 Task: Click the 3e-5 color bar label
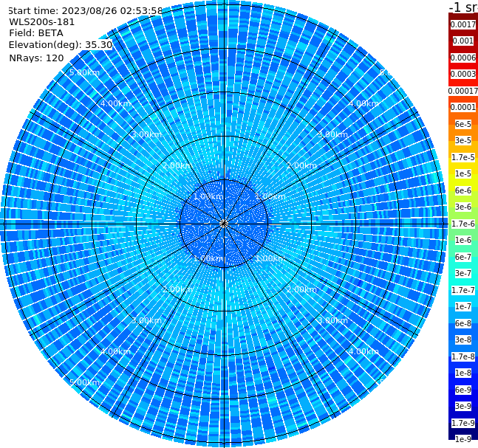point(463,140)
